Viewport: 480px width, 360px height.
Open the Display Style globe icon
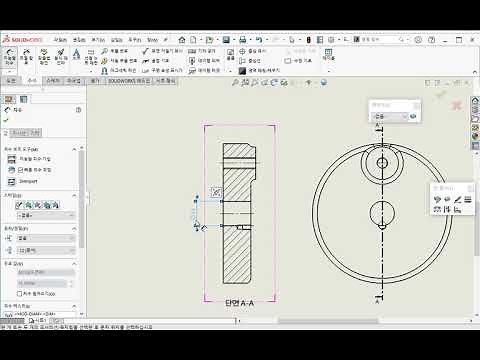tap(324, 82)
